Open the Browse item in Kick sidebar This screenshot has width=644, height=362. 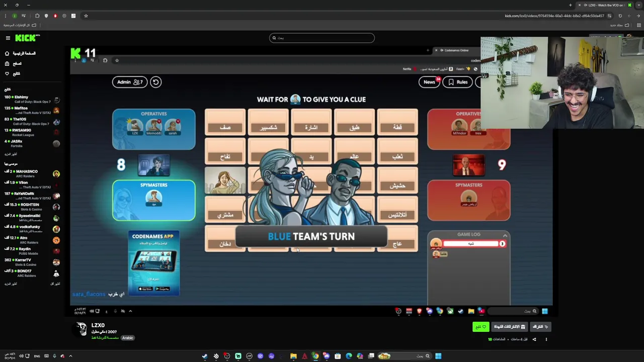13,63
